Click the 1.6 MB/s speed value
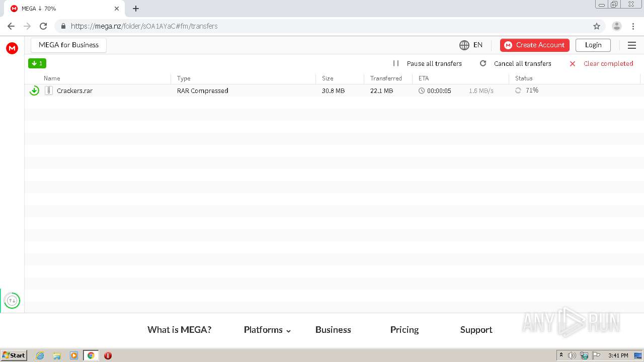This screenshot has width=644, height=362. [481, 91]
